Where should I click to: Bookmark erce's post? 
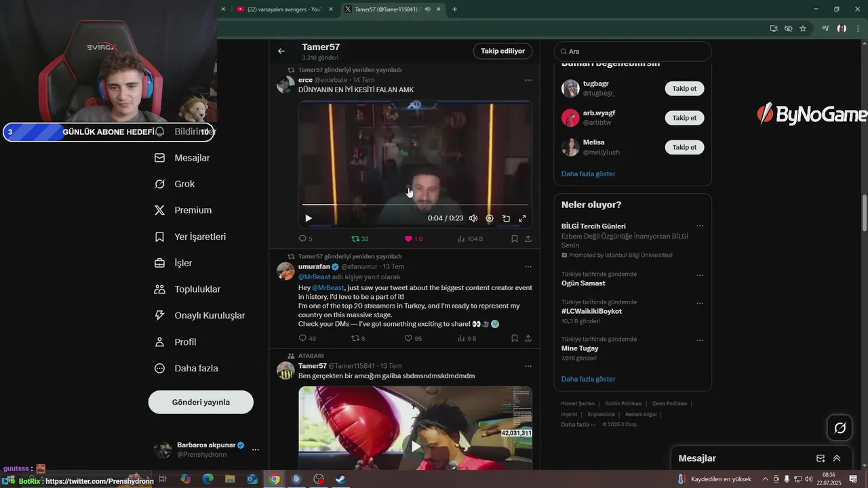[x=515, y=239]
